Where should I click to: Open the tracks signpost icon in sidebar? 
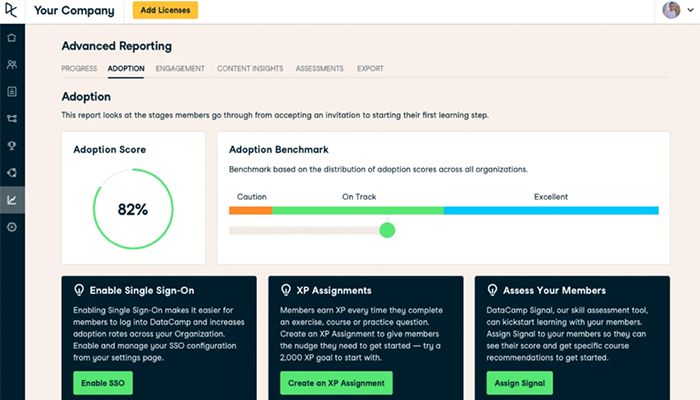click(x=12, y=119)
